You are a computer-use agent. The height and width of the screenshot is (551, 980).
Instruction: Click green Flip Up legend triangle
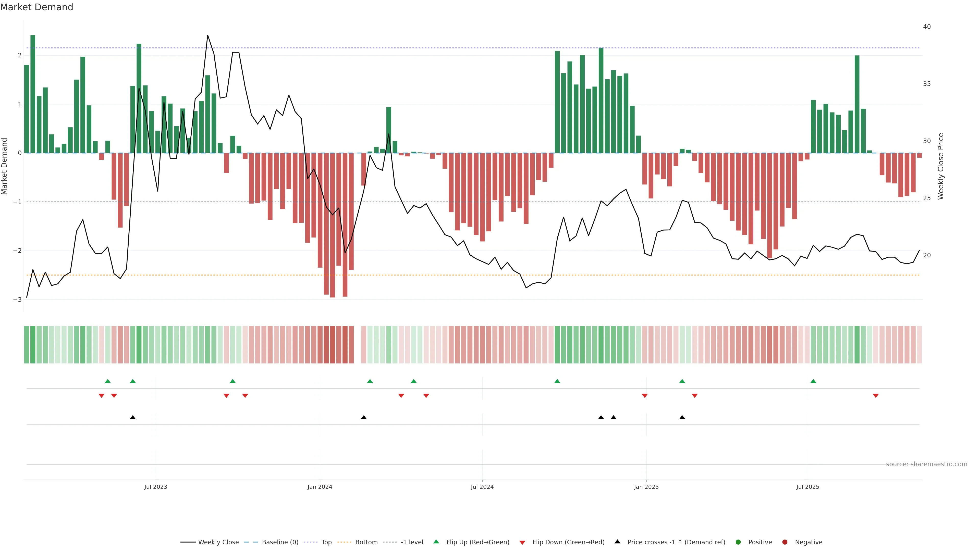pyautogui.click(x=436, y=542)
